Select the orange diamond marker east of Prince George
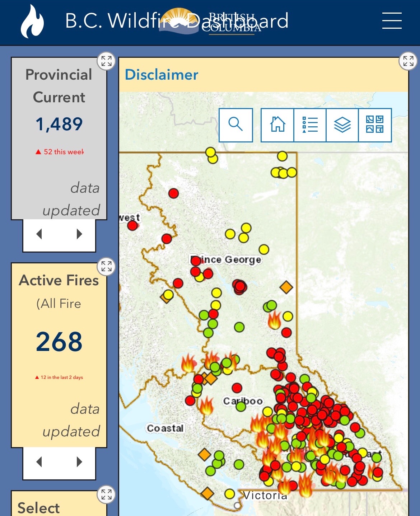 (x=286, y=287)
